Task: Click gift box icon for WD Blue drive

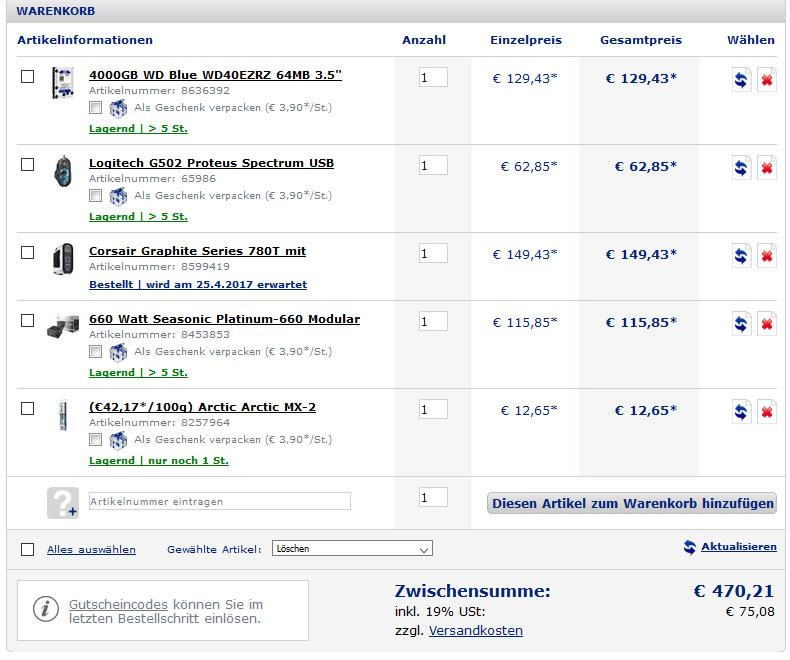Action: (118, 108)
